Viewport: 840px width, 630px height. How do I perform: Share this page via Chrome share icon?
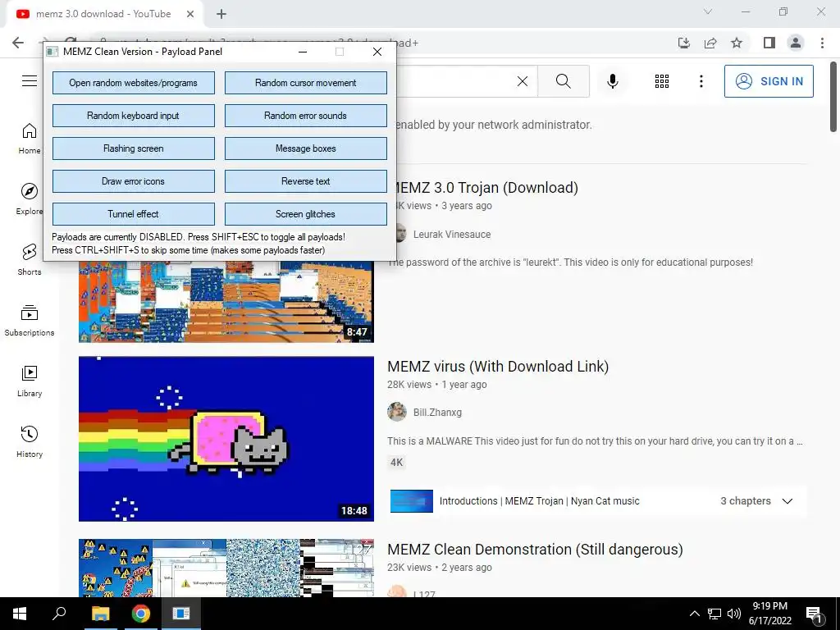coord(710,43)
